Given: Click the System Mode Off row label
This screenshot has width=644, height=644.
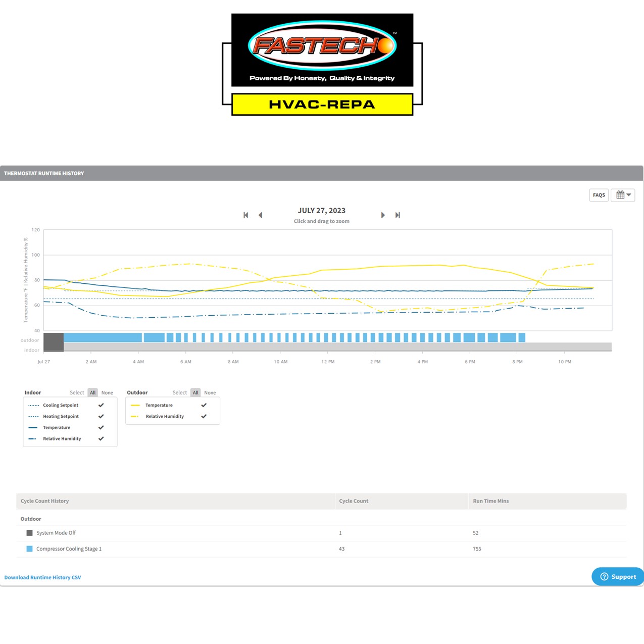Looking at the screenshot, I should pyautogui.click(x=56, y=533).
